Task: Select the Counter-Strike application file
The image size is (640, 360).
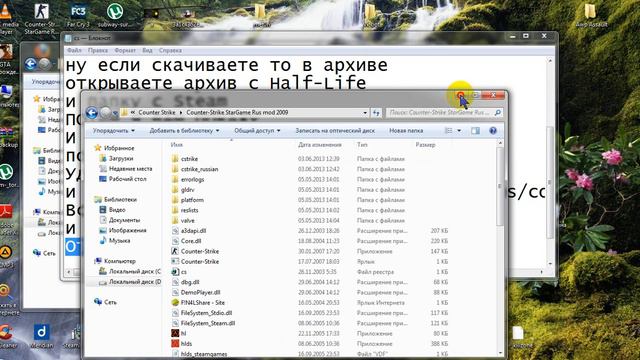Action: (x=195, y=251)
